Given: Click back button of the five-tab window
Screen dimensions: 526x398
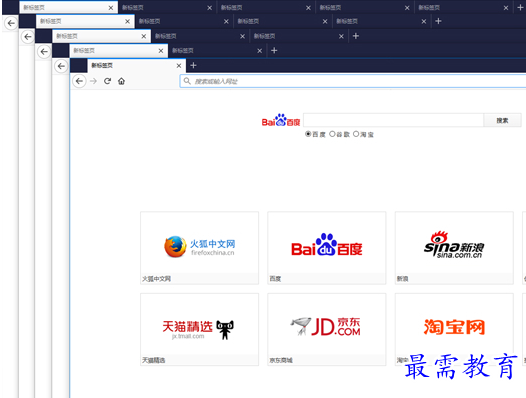Looking at the screenshot, I should pos(11,23).
